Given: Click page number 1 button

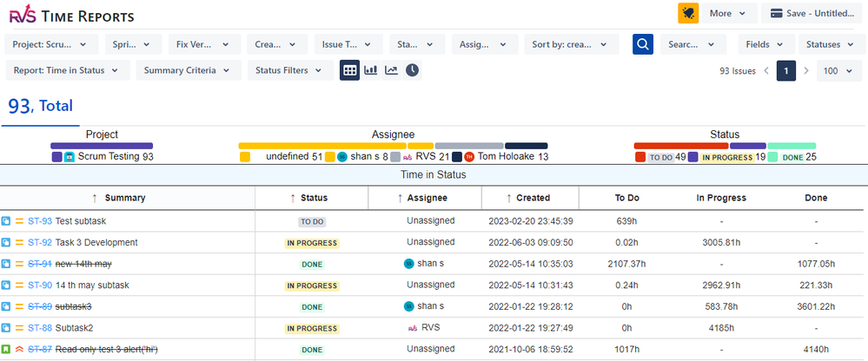Looking at the screenshot, I should pyautogui.click(x=786, y=71).
